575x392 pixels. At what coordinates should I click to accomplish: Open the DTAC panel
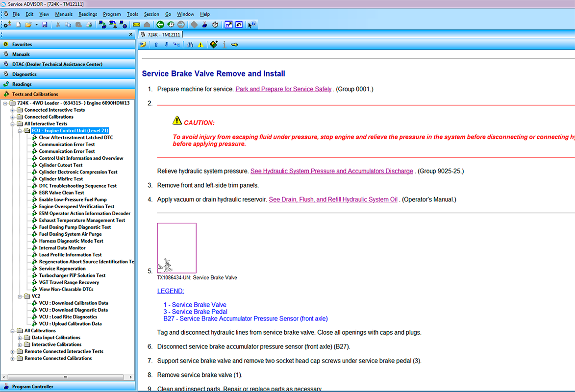pyautogui.click(x=68, y=64)
